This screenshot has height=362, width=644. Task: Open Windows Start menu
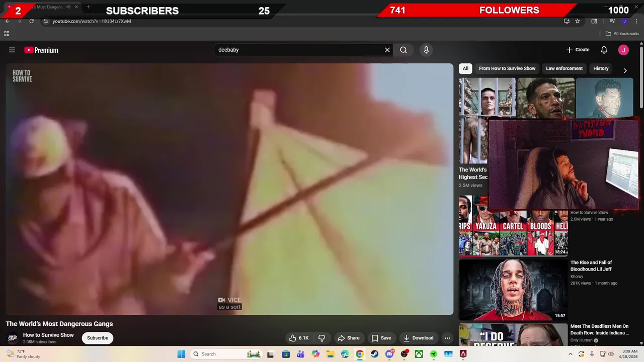[181, 354]
